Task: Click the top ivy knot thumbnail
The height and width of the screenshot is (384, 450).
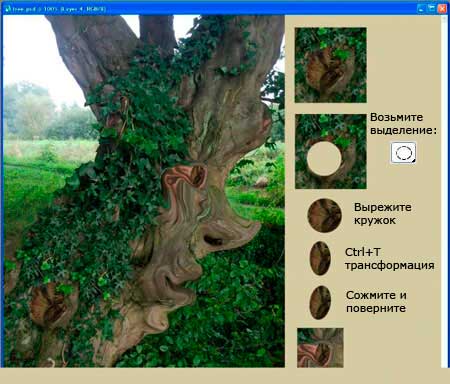Action: [331, 65]
